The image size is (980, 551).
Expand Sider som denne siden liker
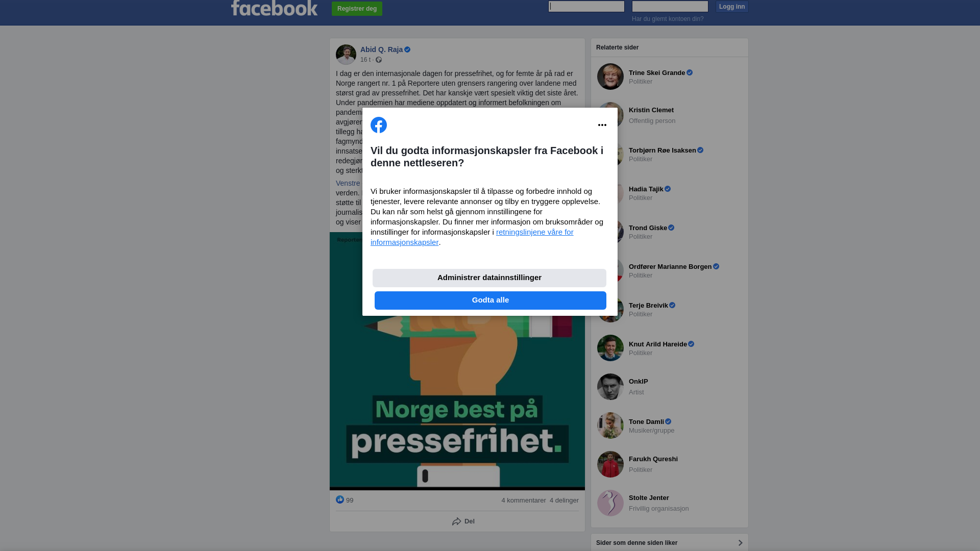point(670,543)
